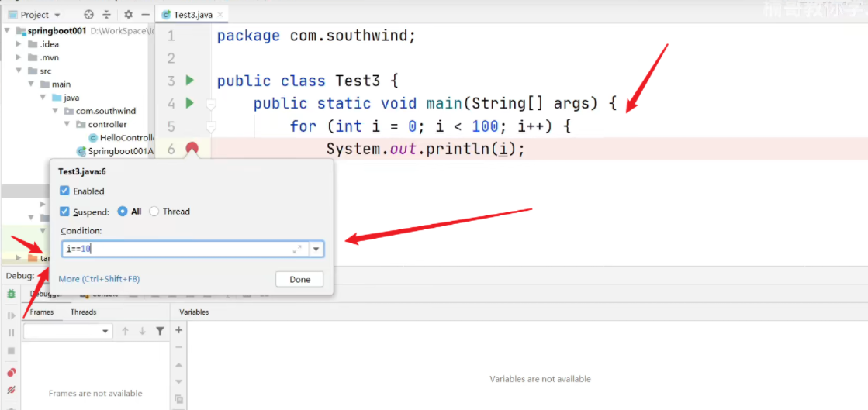The image size is (868, 410).
Task: Click the locate/select opened file target icon
Action: pyautogui.click(x=88, y=15)
